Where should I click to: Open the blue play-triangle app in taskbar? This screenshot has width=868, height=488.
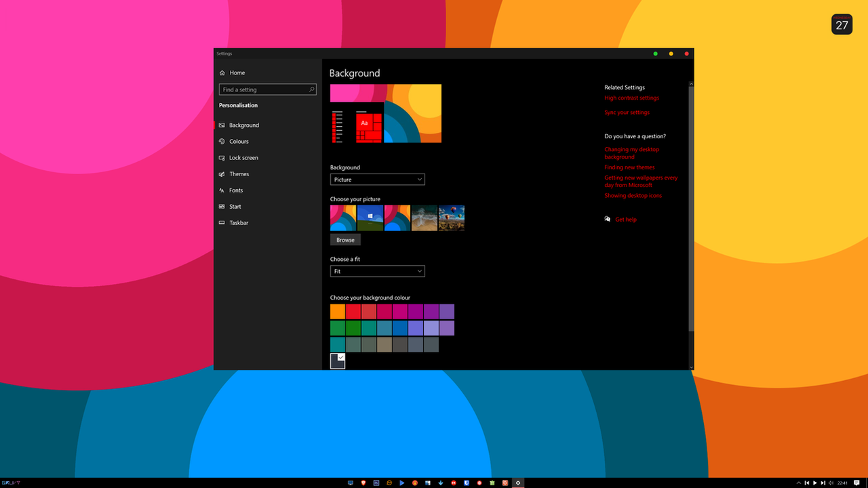click(402, 483)
